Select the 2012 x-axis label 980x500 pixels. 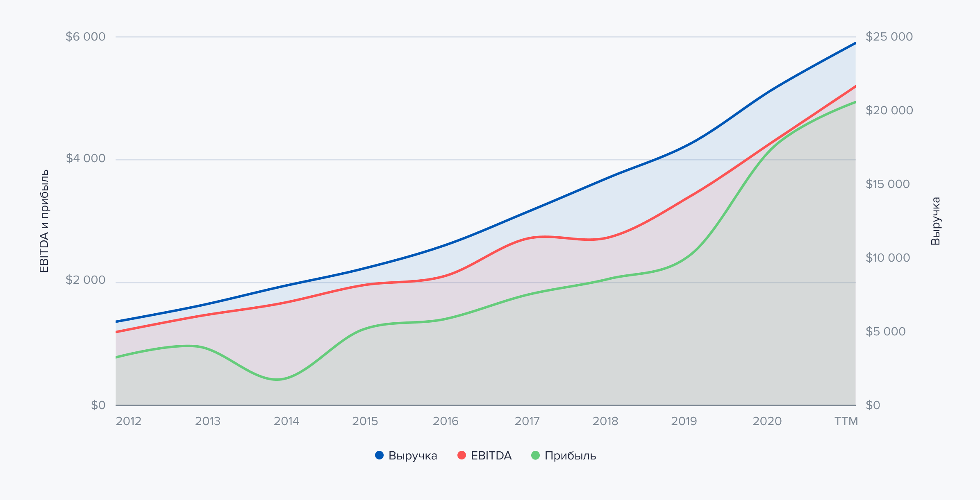click(x=128, y=421)
